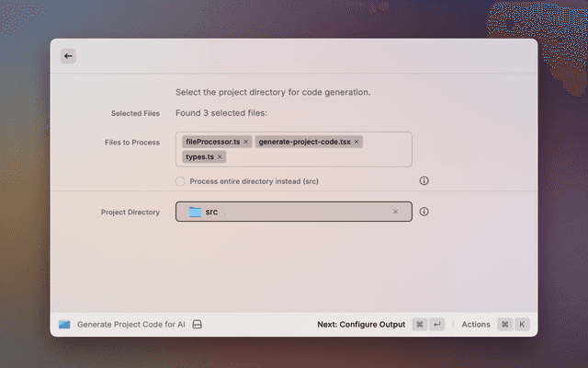Select the types.ts tag
The width and height of the screenshot is (588, 368).
pos(199,157)
